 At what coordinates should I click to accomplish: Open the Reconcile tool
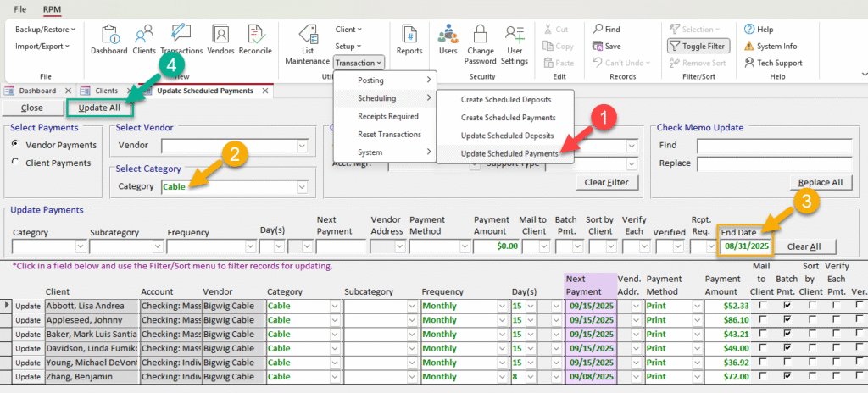tap(254, 40)
